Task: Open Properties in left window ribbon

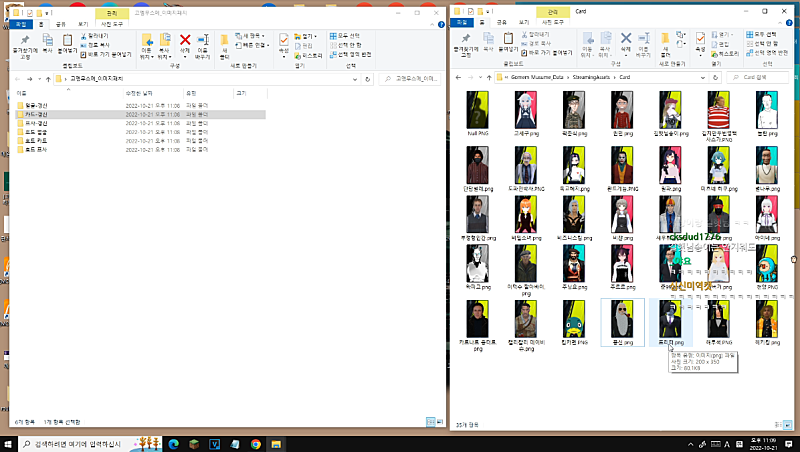Action: pos(284,45)
